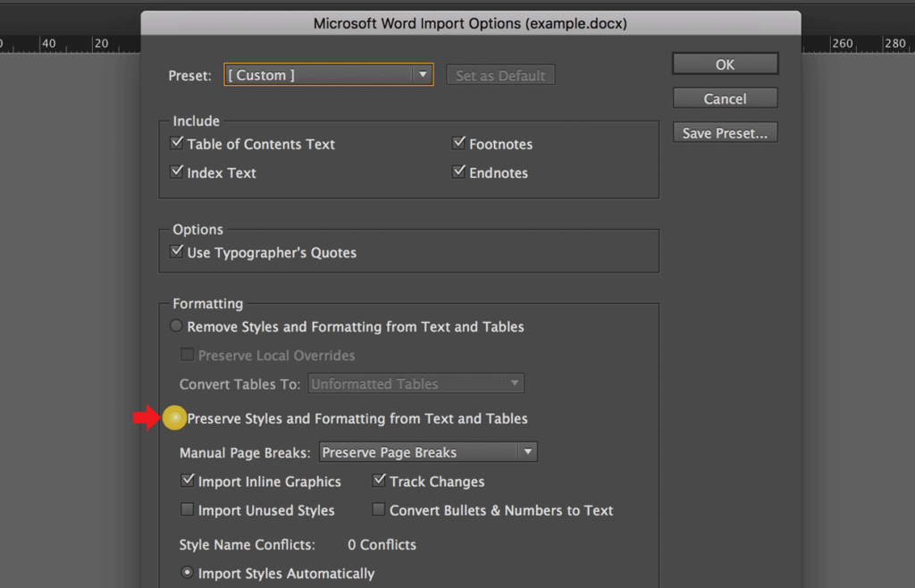This screenshot has width=915, height=588.
Task: Click the 'Manual Page Breaks:' label
Action: click(245, 453)
